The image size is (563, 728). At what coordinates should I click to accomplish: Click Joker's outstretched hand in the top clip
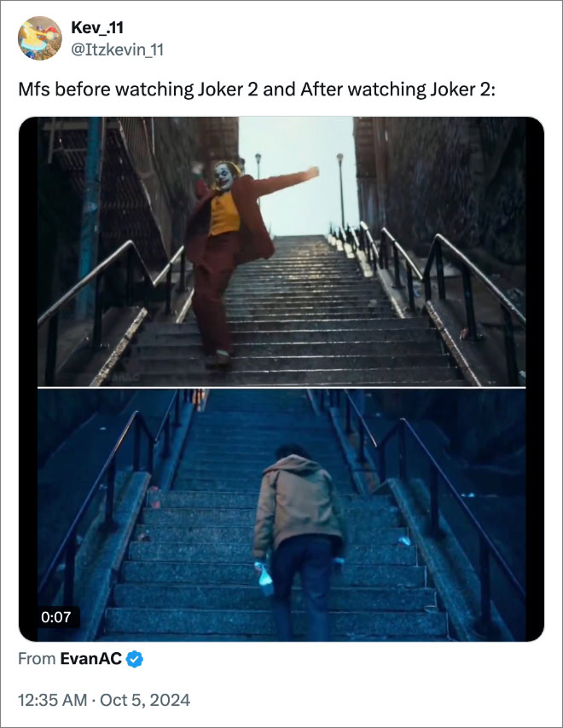coord(311,172)
